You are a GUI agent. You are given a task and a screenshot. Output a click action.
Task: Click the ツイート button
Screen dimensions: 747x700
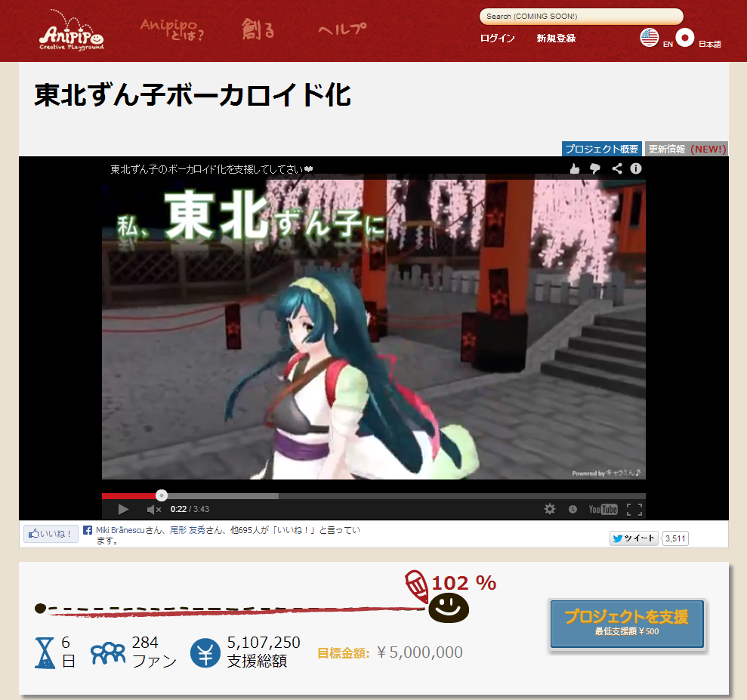(634, 538)
